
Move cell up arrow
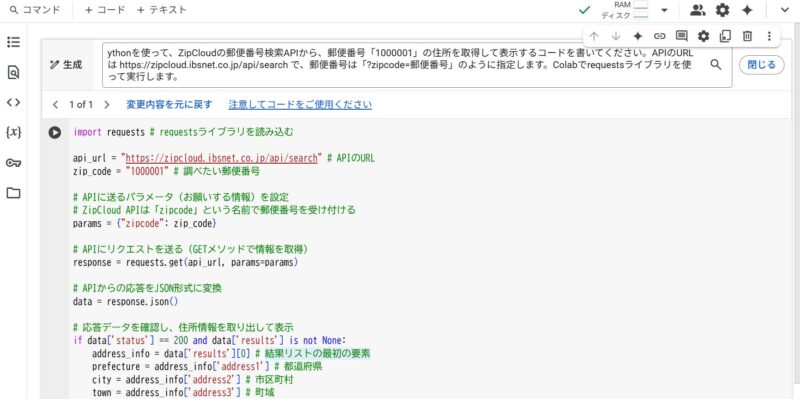click(x=593, y=36)
